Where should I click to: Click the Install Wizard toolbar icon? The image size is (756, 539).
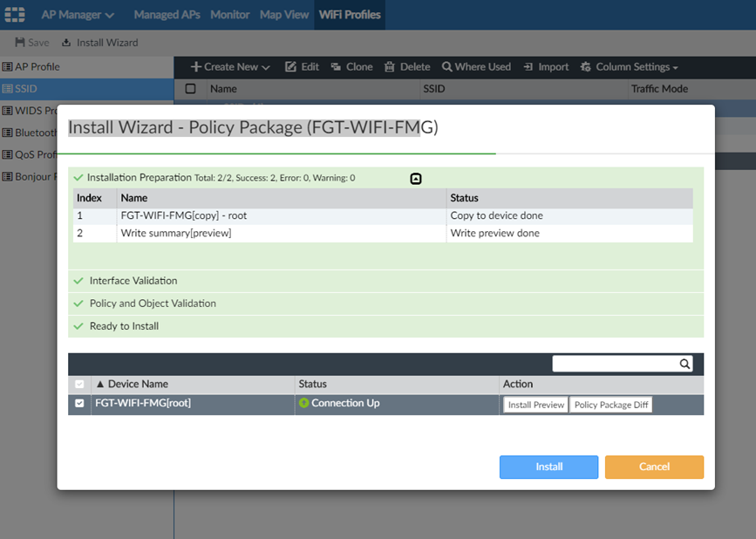66,43
